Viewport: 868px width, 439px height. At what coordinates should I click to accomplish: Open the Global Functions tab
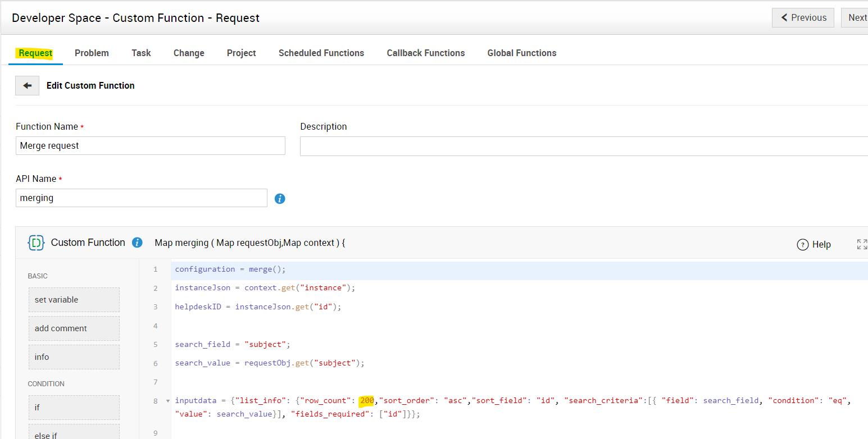click(x=522, y=53)
